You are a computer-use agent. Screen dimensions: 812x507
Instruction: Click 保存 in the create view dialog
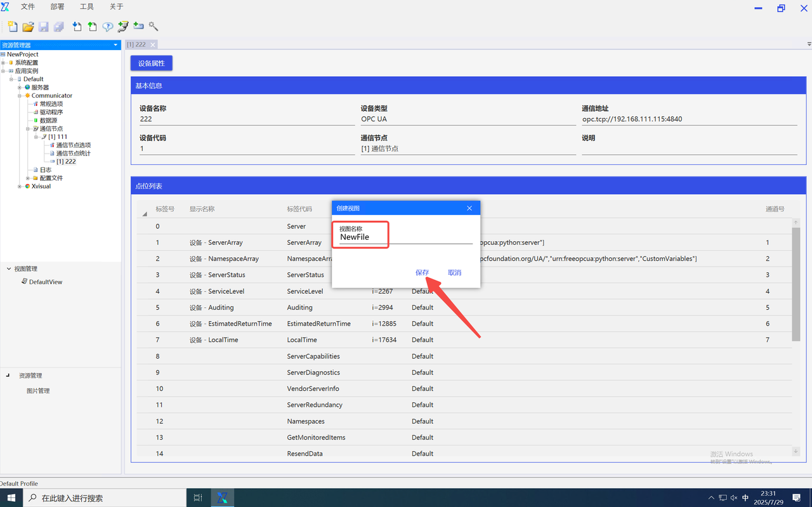pyautogui.click(x=422, y=273)
